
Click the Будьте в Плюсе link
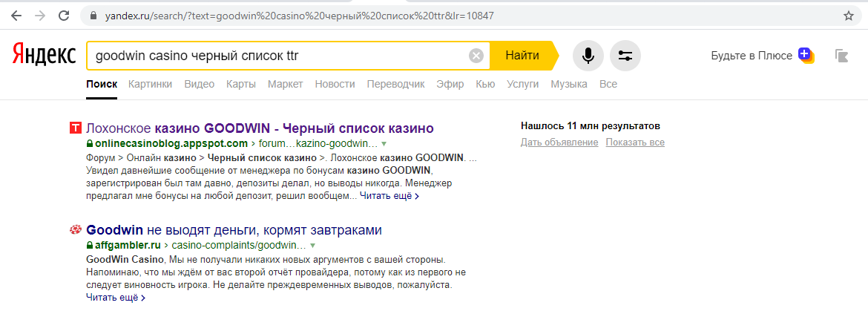(x=752, y=56)
